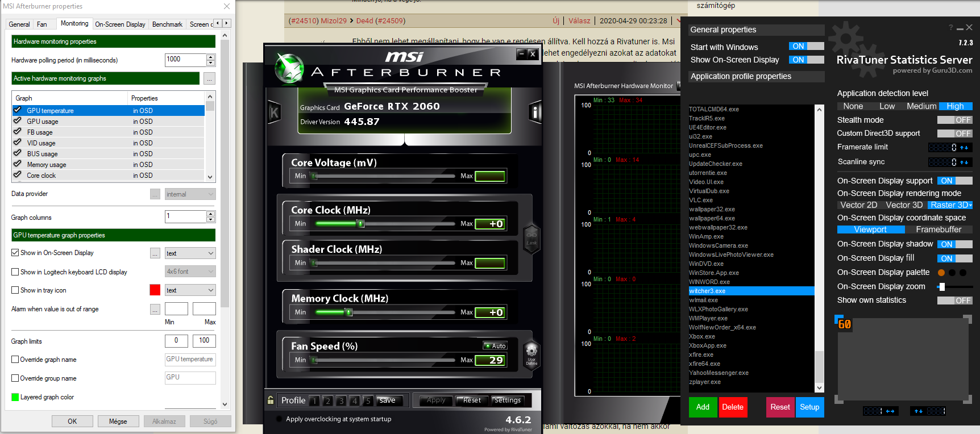Click the OSD horizontal position arrows
The height and width of the screenshot is (434, 980).
pos(890,411)
